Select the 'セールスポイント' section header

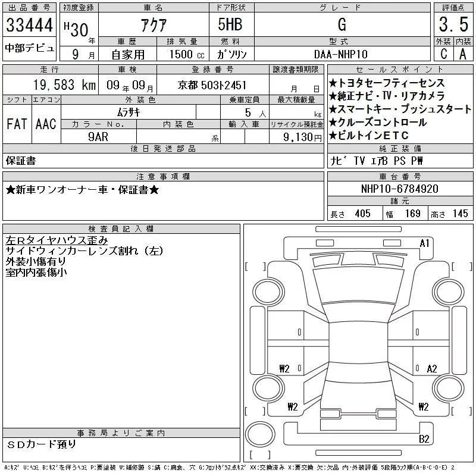pyautogui.click(x=400, y=70)
